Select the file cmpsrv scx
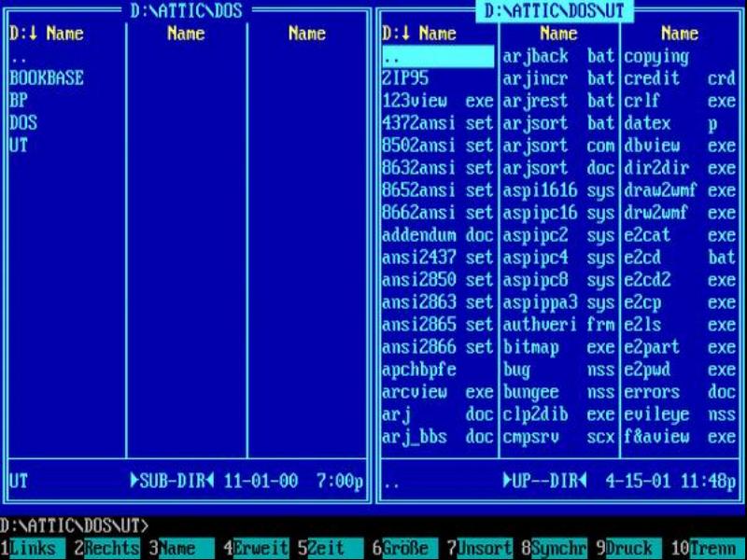This screenshot has width=747, height=560. (558, 436)
